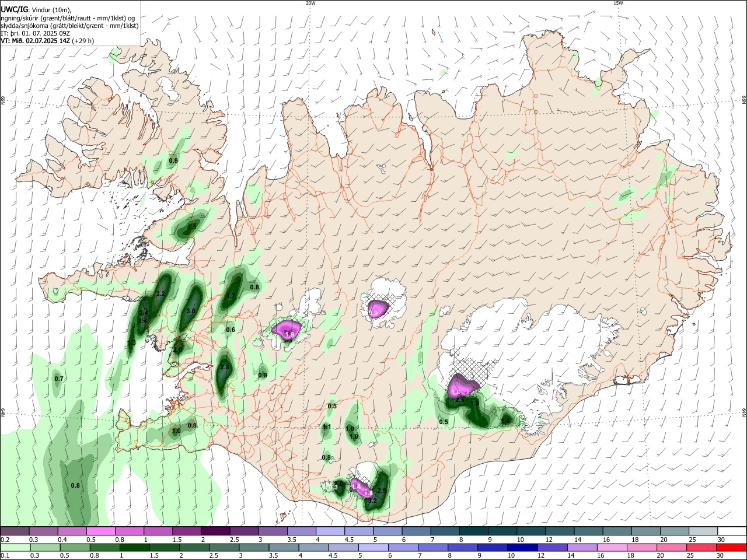Click the '0.6' precipitation value on the map
This screenshot has width=747, height=560.
point(231,330)
